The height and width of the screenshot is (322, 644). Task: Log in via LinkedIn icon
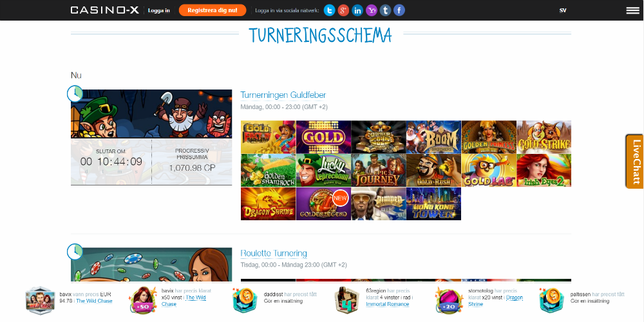[x=357, y=10]
